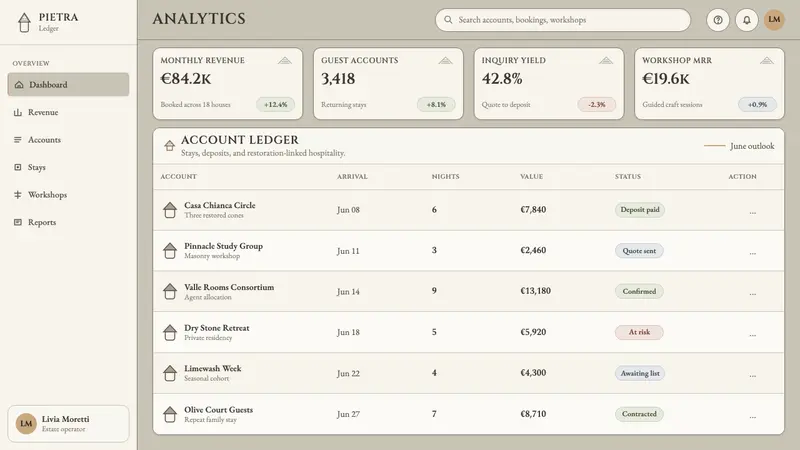This screenshot has height=450, width=800.
Task: Open the Dry Stone Retreat account name
Action: (x=217, y=328)
